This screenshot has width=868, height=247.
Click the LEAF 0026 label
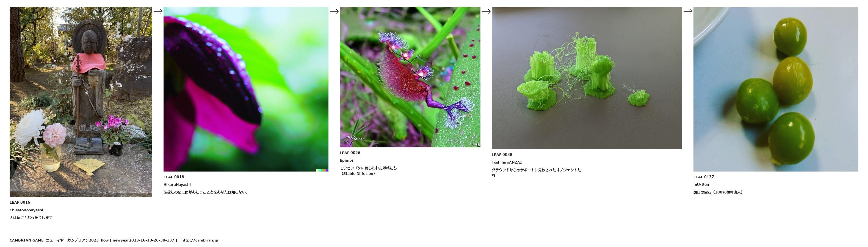point(350,152)
